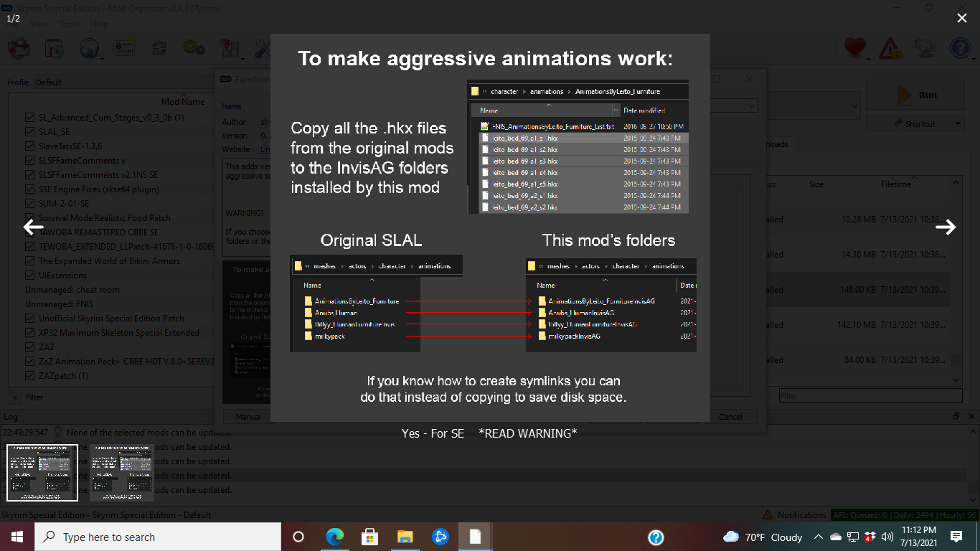
Task: Toggle the UIExtensions mod checkbox
Action: [x=29, y=275]
